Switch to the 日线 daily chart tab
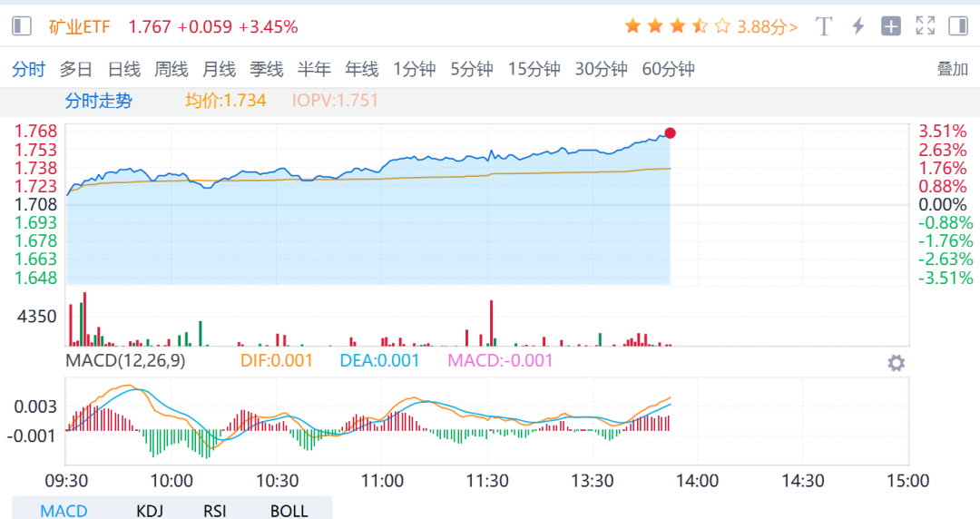This screenshot has height=519, width=980. 124,69
